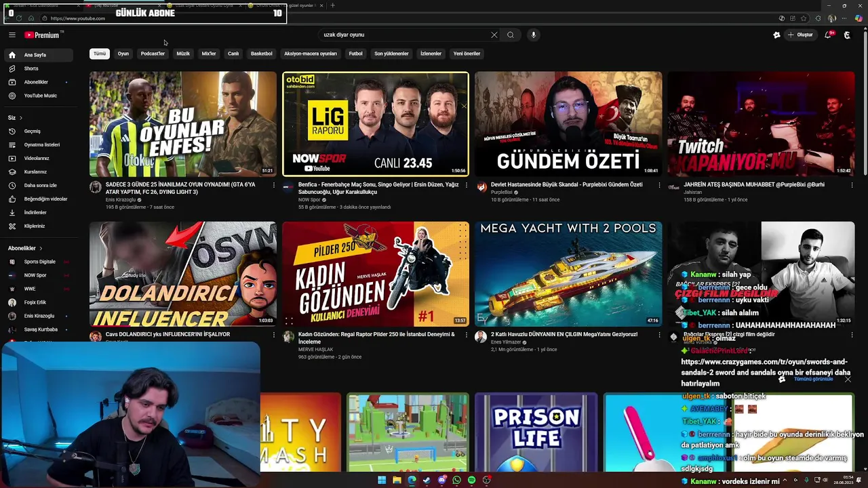Open Beğendiğim videolar list

38,199
